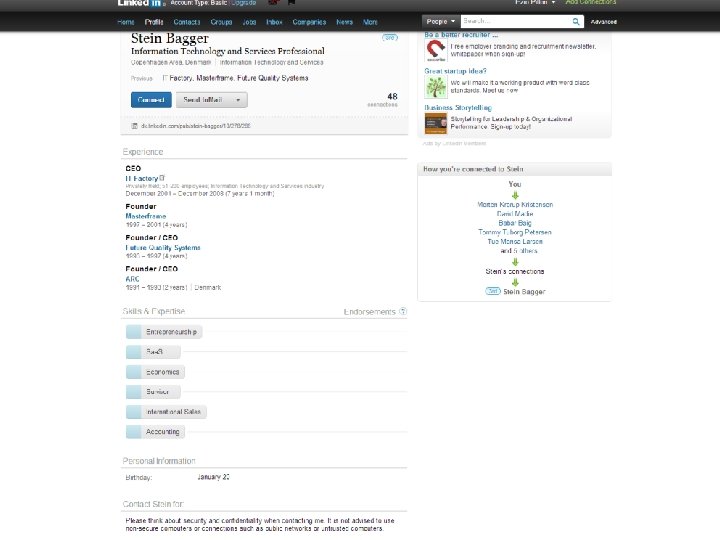Expand the Send InMail dropdown arrow
The image size is (720, 540).
pyautogui.click(x=238, y=100)
